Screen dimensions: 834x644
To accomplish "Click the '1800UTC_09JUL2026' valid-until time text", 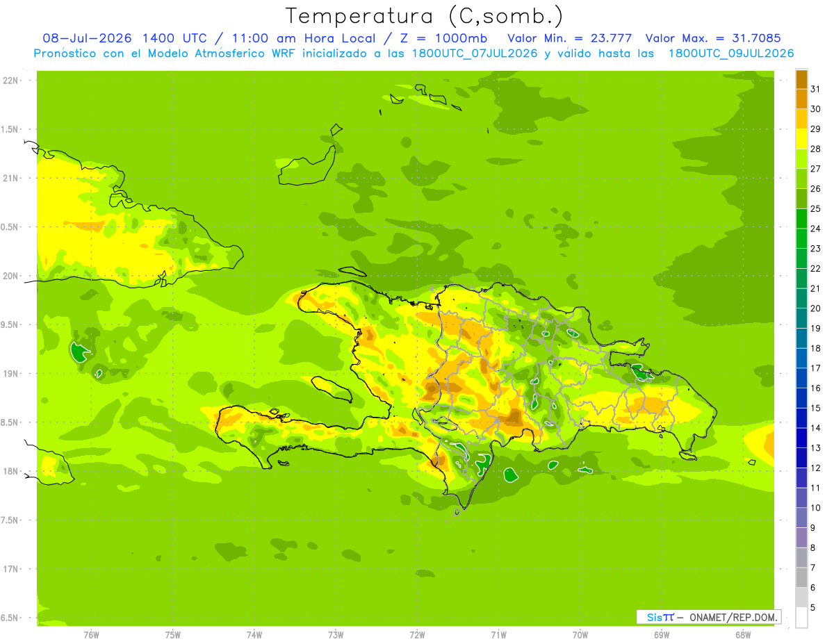I will click(x=730, y=53).
